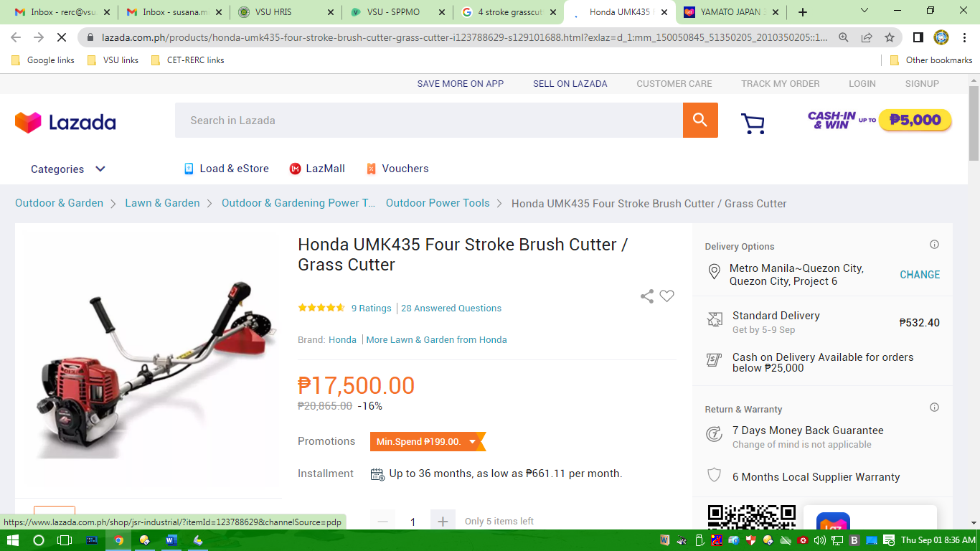Click the main brush cutter product image

(148, 360)
